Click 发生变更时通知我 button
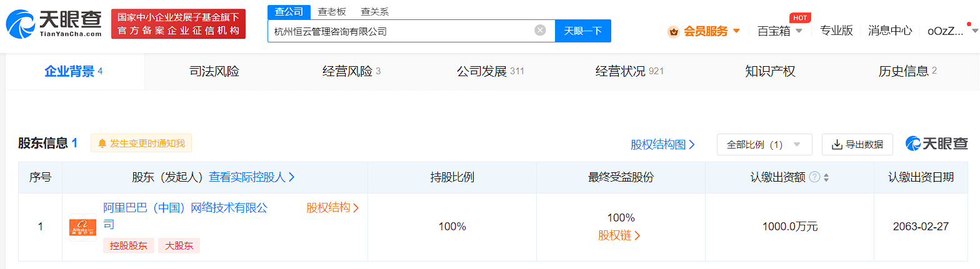This screenshot has height=269, width=980. click(x=141, y=144)
